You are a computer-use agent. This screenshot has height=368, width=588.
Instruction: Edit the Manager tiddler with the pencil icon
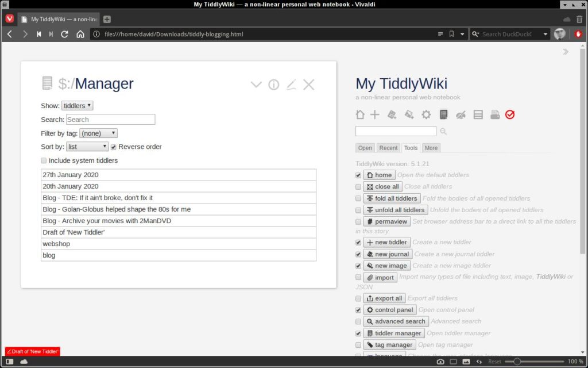(291, 85)
